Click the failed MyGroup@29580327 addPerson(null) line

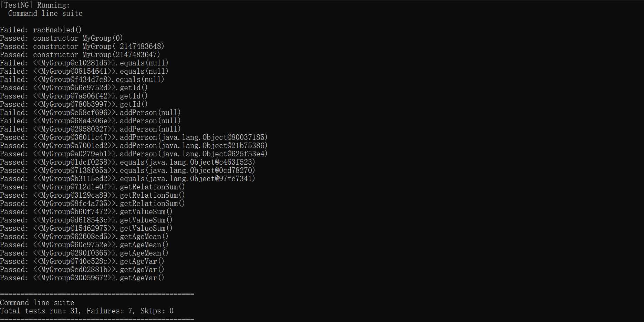[90, 129]
